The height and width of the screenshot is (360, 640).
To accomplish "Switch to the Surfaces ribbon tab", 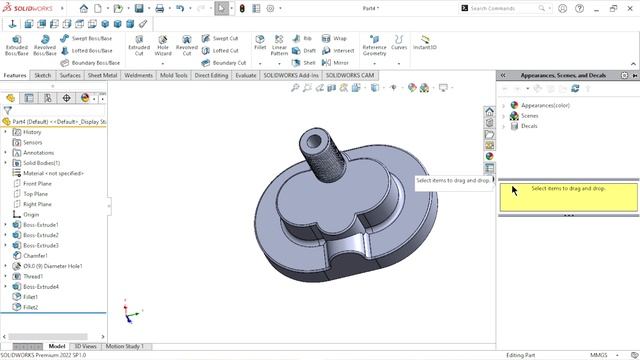I will pos(70,76).
